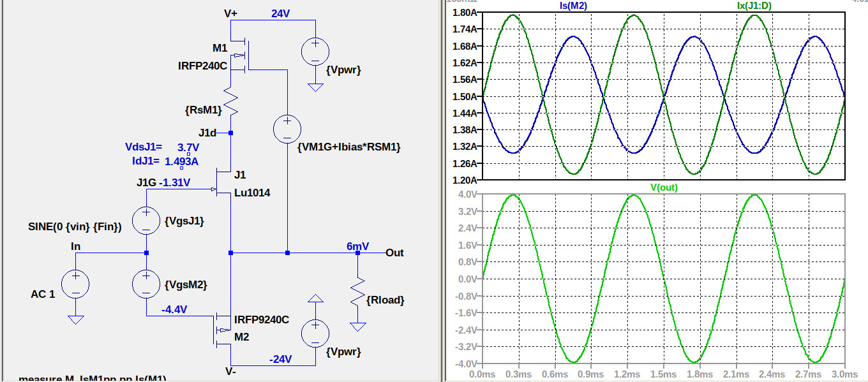Select the J1 Lu1014 JFET symbol

tap(223, 183)
